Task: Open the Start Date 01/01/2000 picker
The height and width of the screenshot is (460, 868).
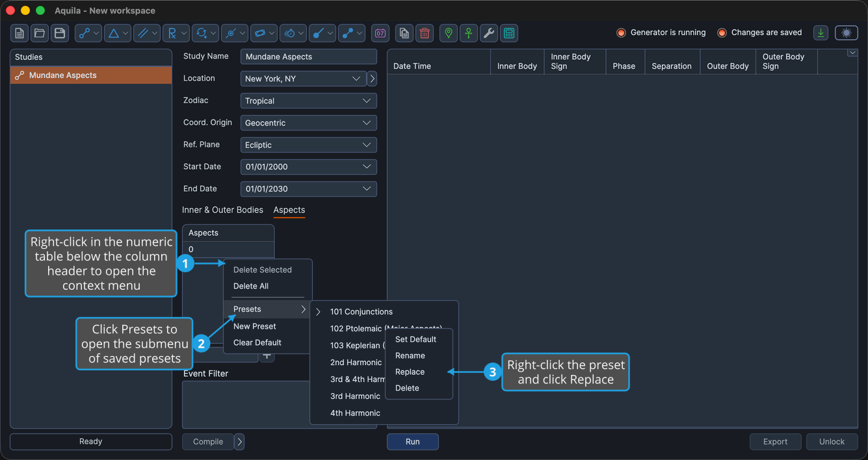Action: [308, 167]
